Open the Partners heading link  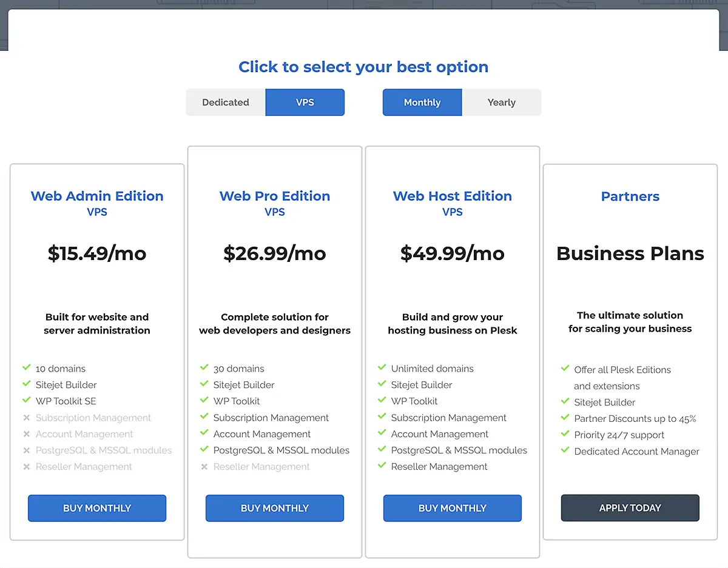[630, 196]
